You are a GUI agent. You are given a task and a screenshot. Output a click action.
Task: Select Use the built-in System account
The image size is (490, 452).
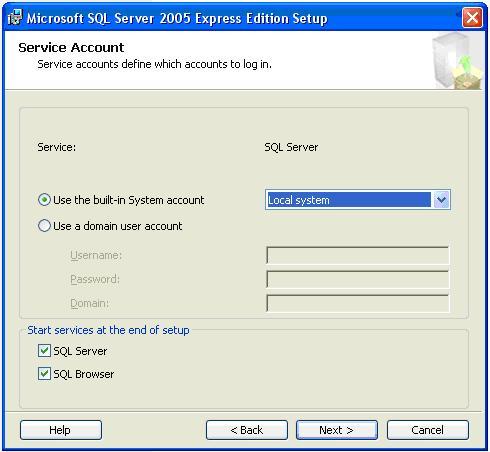point(44,200)
